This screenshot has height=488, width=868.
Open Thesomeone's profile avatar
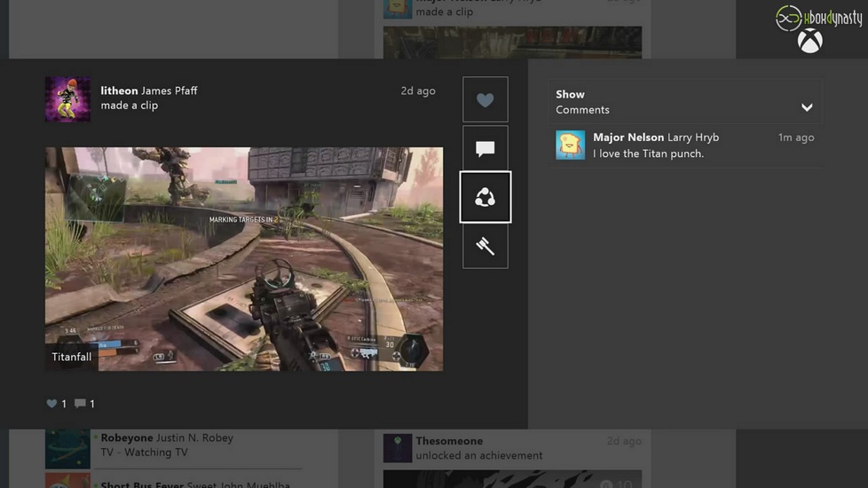tap(398, 448)
